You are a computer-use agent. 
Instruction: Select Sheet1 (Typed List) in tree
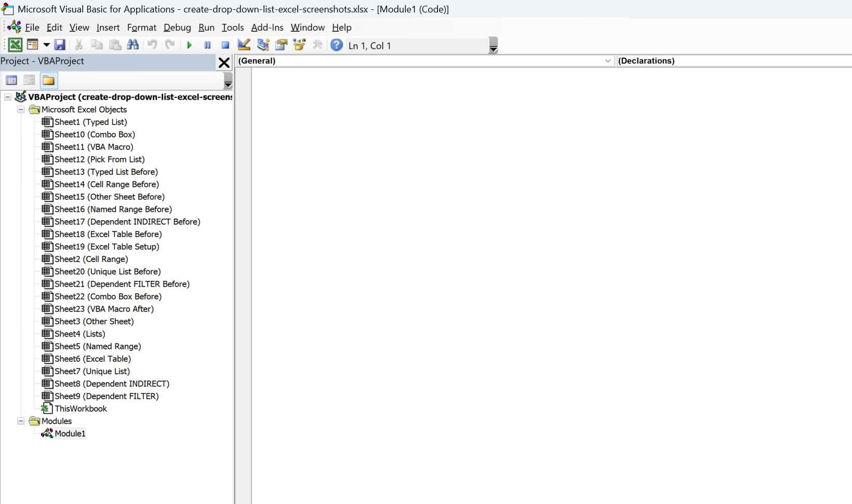(x=85, y=122)
